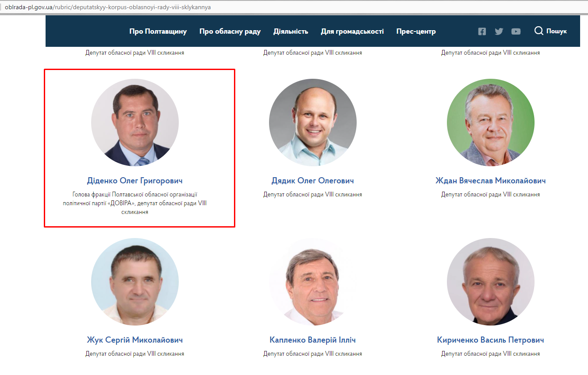The image size is (588, 375).
Task: Open Діденко Олег Григорович profile link
Action: coord(135,181)
